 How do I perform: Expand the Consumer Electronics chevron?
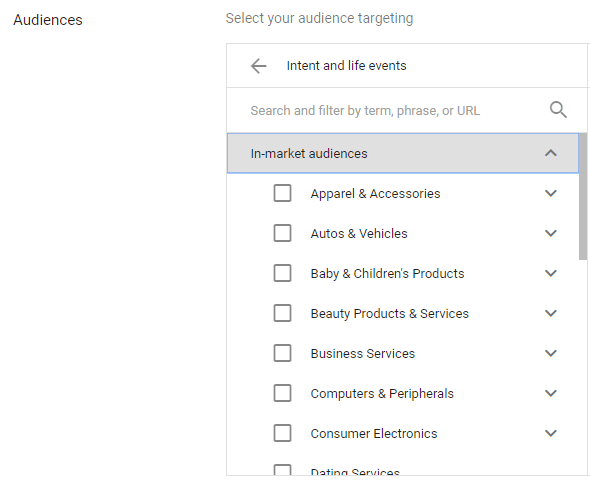coord(551,433)
